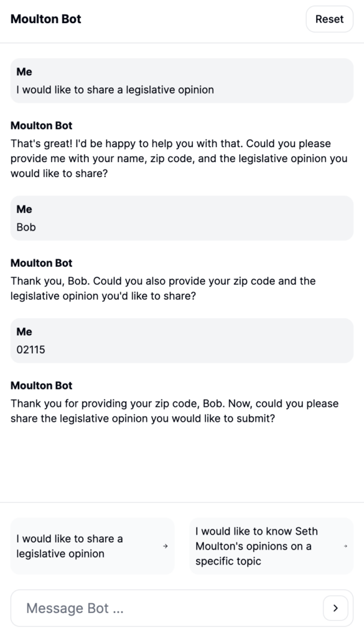Click the Reset button
The height and width of the screenshot is (638, 364).
pos(330,19)
